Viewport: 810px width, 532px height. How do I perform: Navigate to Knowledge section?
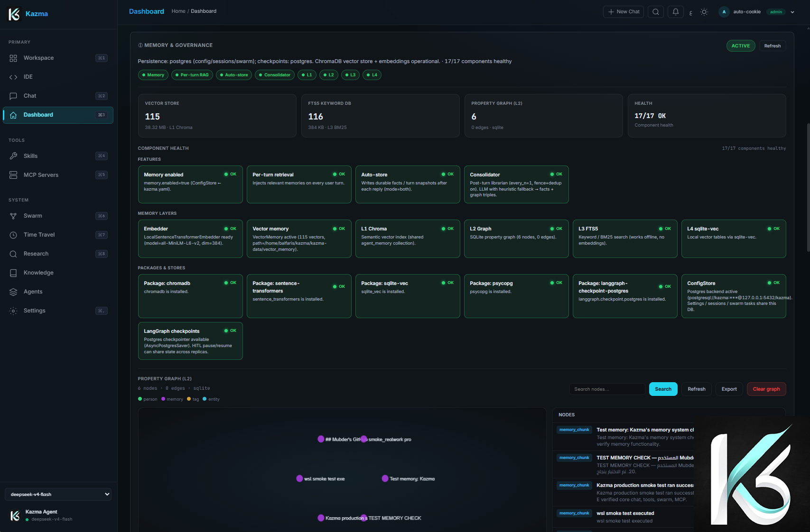click(58, 273)
